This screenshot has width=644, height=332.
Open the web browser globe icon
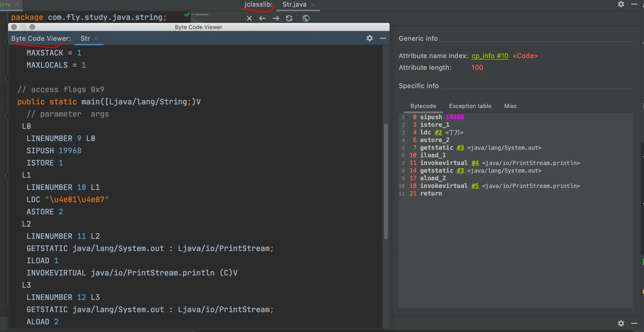click(x=306, y=18)
